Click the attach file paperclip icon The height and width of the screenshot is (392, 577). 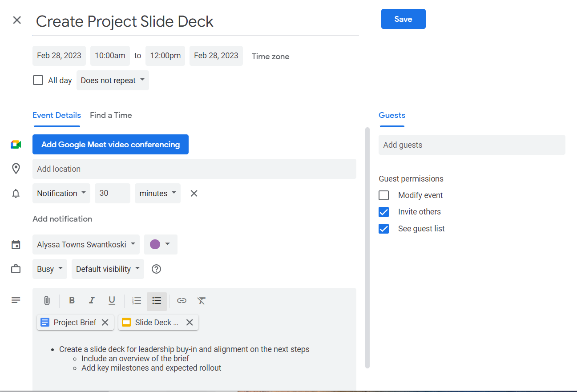coord(47,301)
